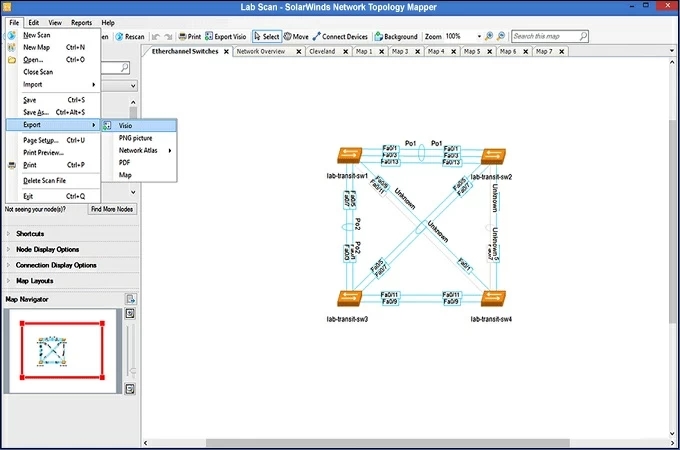Expand the Shortcuts section
The width and height of the screenshot is (680, 450).
(x=8, y=234)
